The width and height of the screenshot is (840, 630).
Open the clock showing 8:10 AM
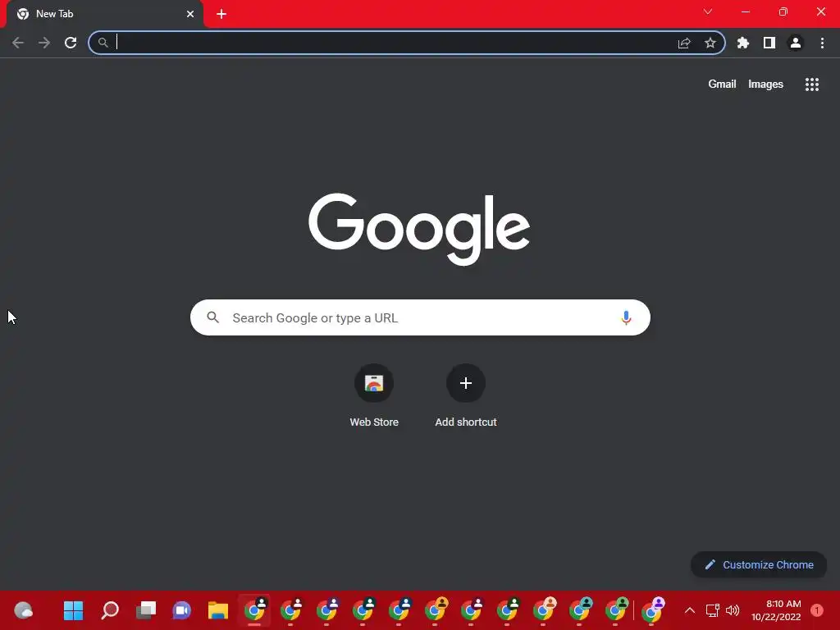click(x=776, y=610)
